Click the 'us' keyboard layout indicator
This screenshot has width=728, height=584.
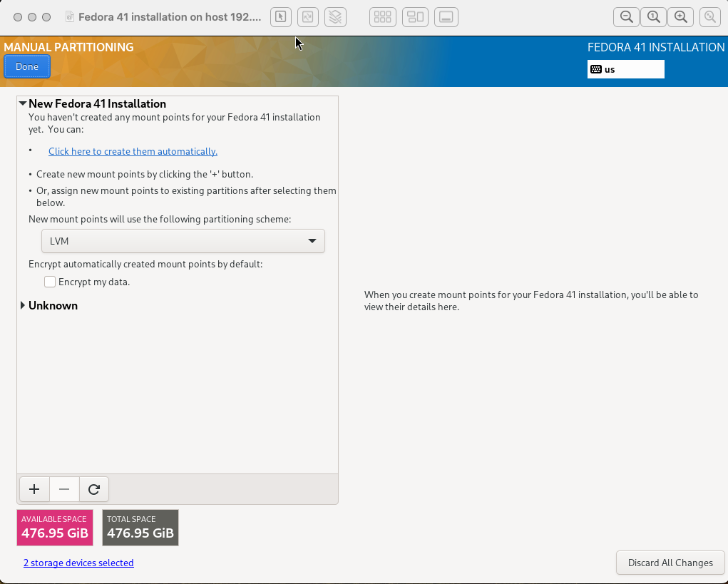pyautogui.click(x=626, y=69)
